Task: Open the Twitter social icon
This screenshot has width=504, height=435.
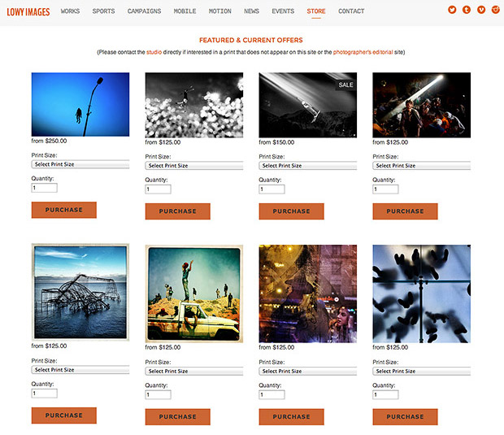Action: coord(452,10)
